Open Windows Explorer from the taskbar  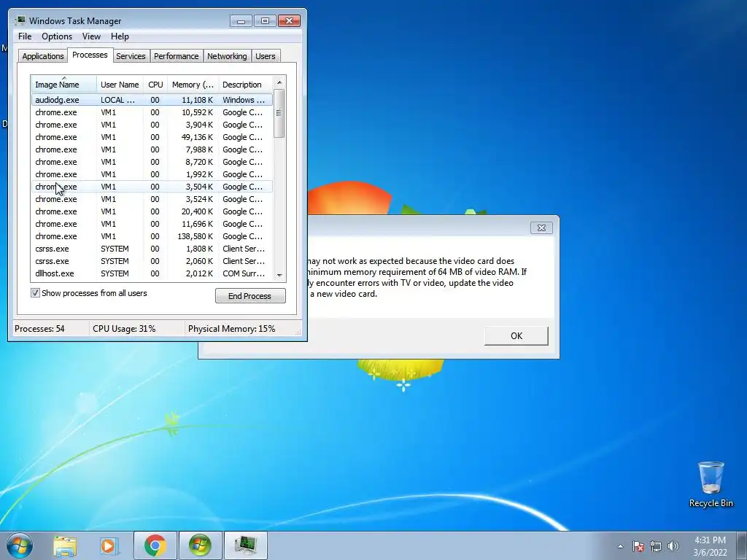pyautogui.click(x=65, y=545)
